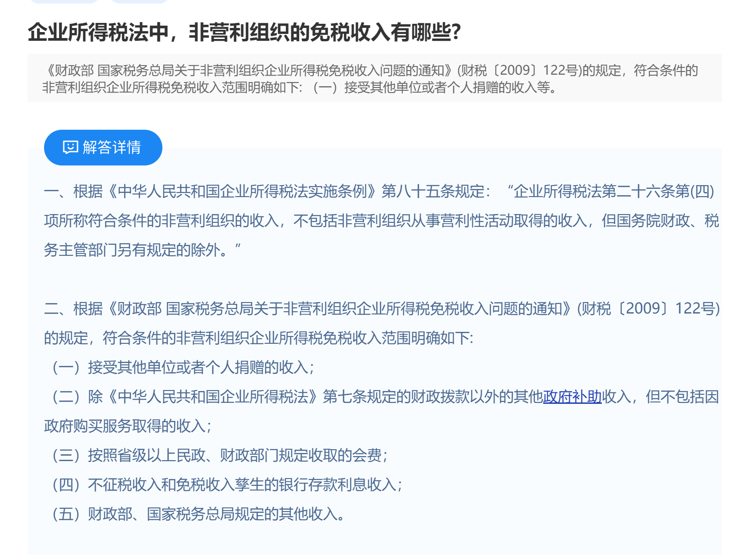This screenshot has width=756, height=556.
Task: Click item (二) 除《中华人民共和国企业所得税法》第七条
Action: click(385, 397)
